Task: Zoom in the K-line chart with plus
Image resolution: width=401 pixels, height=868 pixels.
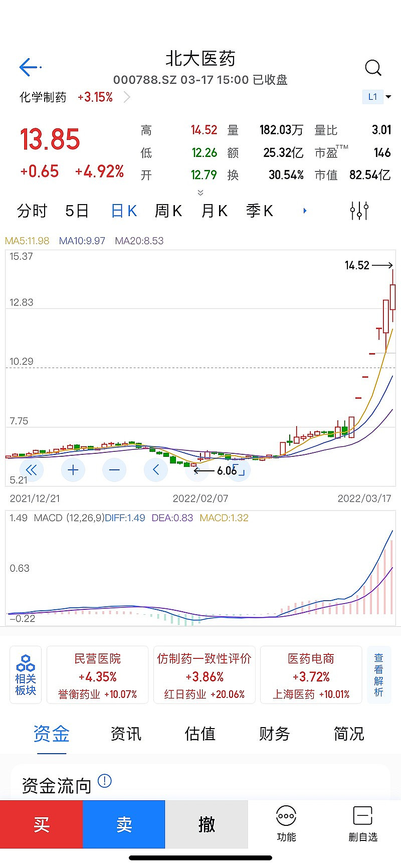Action: point(73,470)
